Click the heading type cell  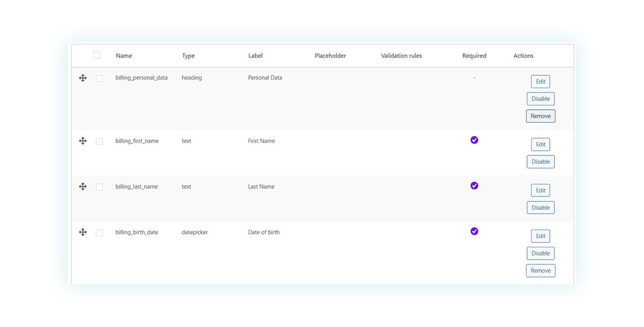tap(192, 78)
